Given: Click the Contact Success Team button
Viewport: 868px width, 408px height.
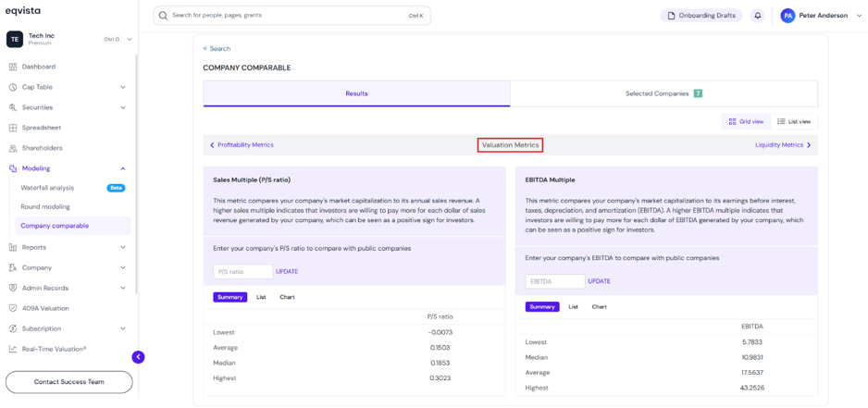Looking at the screenshot, I should pyautogui.click(x=69, y=382).
